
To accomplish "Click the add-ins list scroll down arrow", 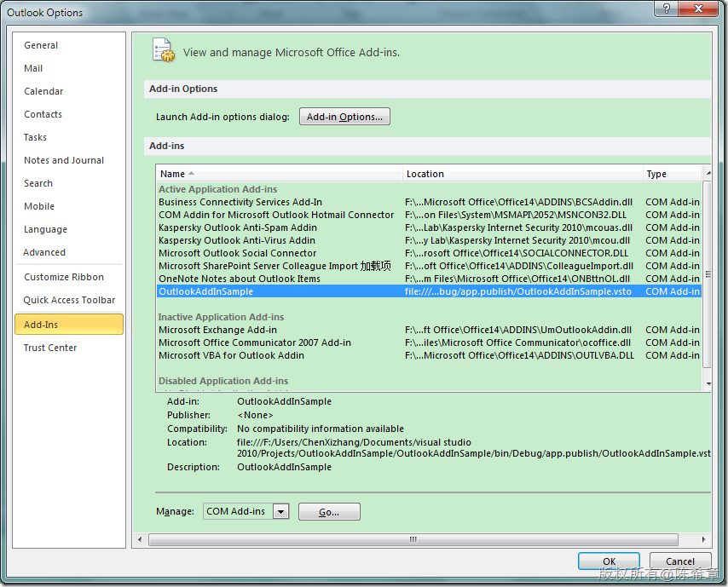I will pyautogui.click(x=708, y=383).
